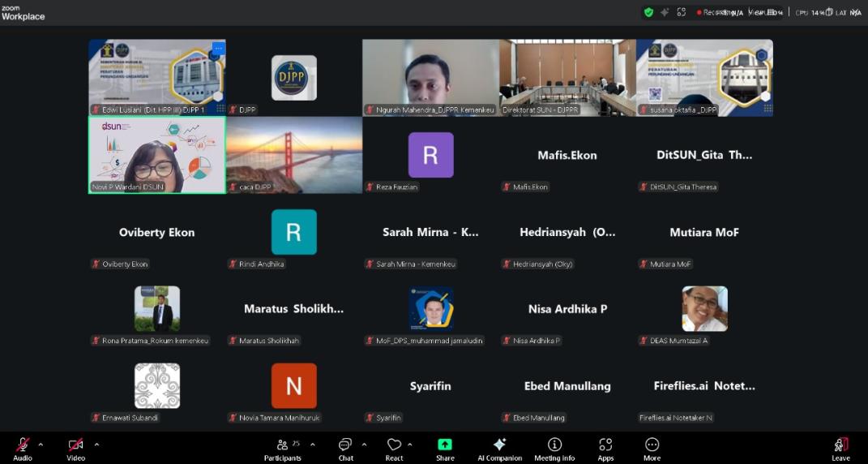Screen dimensions: 868x464
Task: Expand video options arrow next to Video
Action: pyautogui.click(x=96, y=445)
